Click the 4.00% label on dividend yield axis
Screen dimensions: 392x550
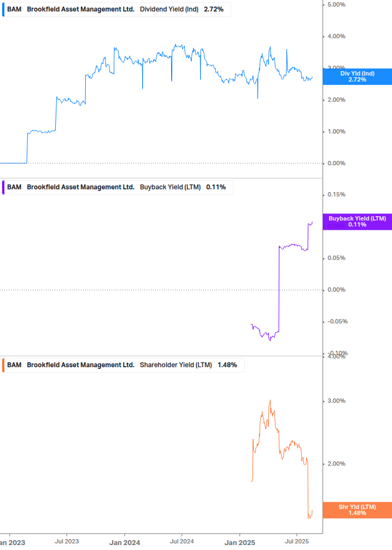click(x=336, y=37)
